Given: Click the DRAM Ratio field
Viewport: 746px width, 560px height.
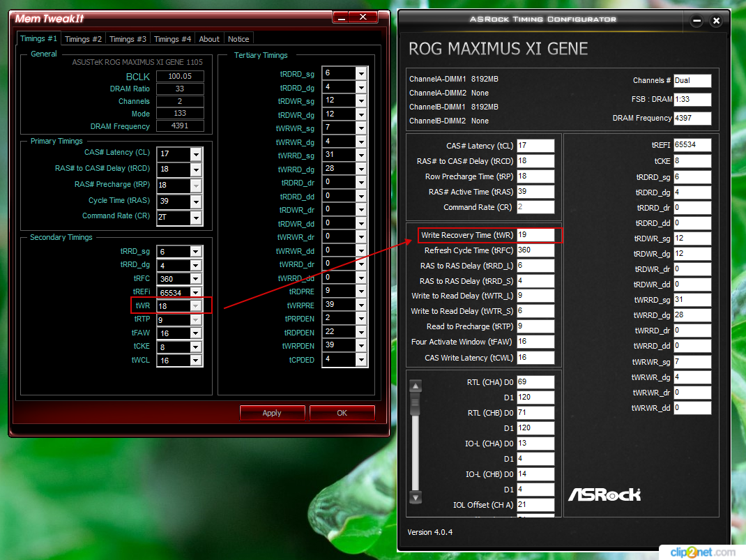Looking at the screenshot, I should [x=180, y=89].
